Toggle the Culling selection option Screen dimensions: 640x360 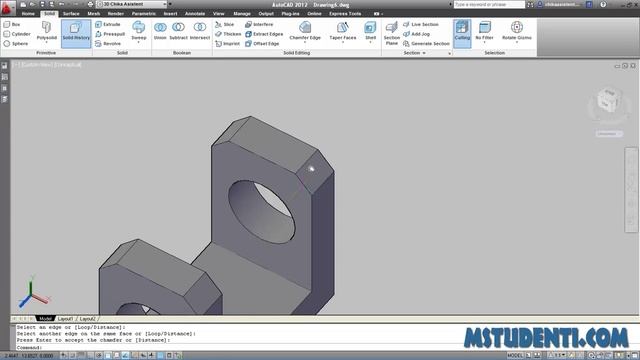pos(462,33)
